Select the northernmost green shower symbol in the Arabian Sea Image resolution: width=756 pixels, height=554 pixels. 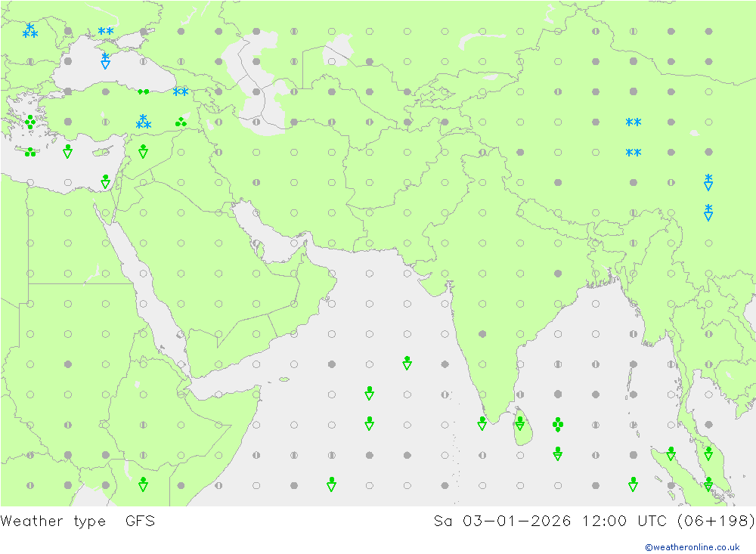(x=407, y=363)
